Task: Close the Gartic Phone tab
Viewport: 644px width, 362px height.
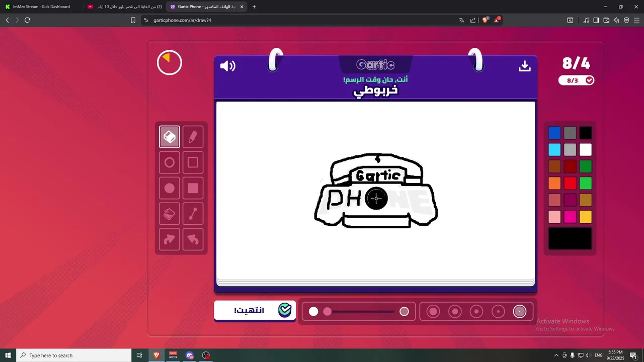Action: pyautogui.click(x=242, y=7)
